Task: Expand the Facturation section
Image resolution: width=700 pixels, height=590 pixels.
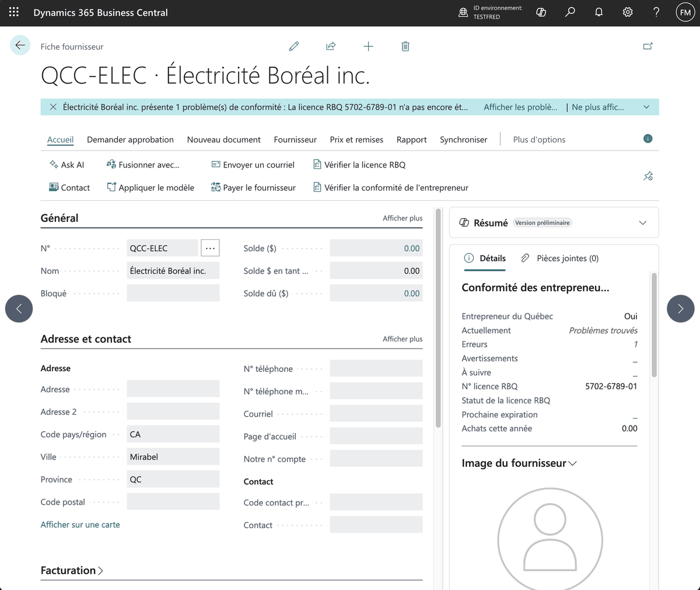Action: 72,571
